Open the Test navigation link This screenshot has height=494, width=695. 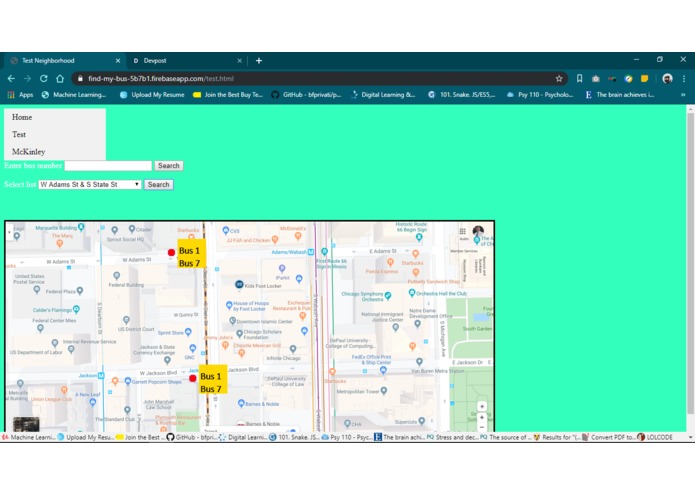(x=19, y=134)
